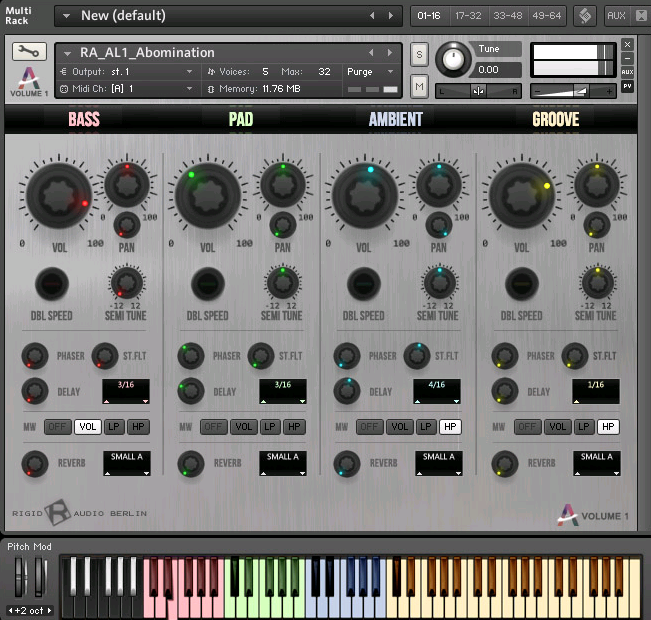Click the Pitch wheel

point(20,577)
